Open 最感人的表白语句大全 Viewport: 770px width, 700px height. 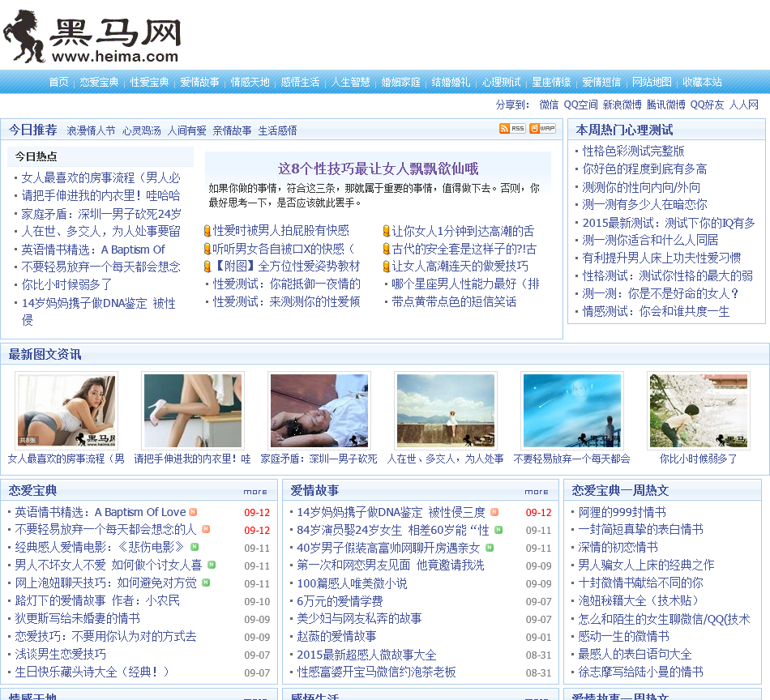pos(635,655)
